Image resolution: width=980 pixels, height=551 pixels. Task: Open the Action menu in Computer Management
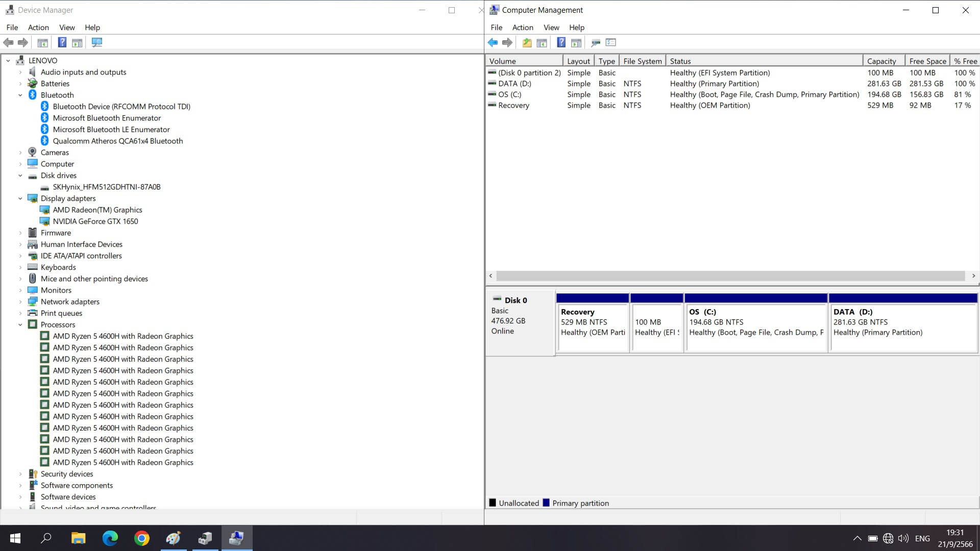point(523,28)
